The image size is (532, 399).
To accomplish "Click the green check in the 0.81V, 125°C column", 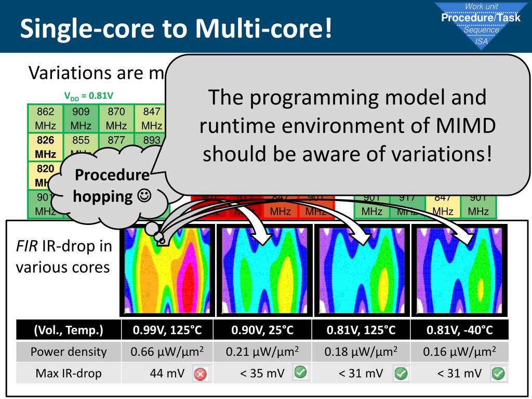I will pos(401,374).
